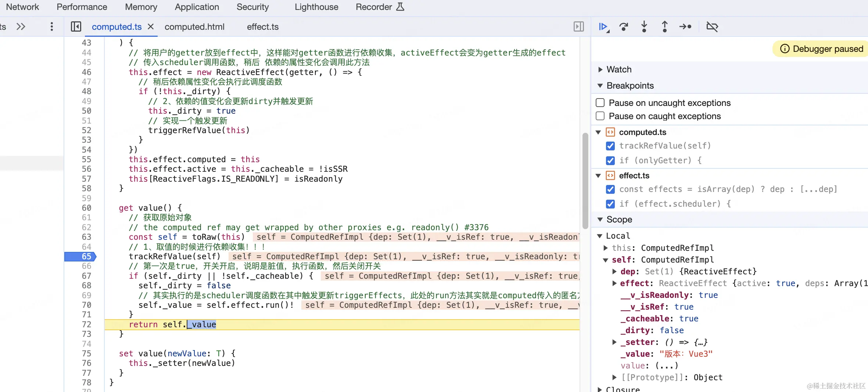
Task: Select the computed.ts file tab
Action: (x=116, y=27)
